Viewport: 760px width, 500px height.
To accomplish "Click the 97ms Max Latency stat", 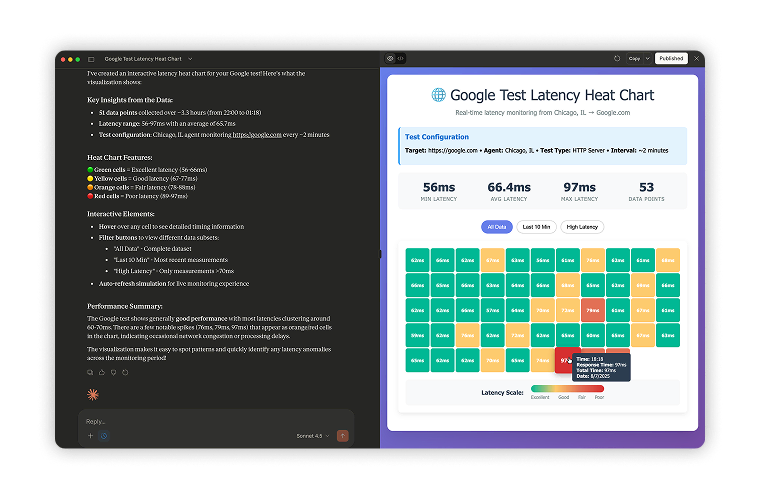I will point(579,191).
